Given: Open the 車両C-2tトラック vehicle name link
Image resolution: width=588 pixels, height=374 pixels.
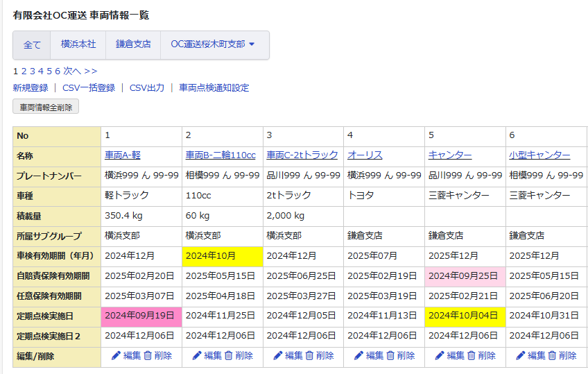Looking at the screenshot, I should coord(302,155).
